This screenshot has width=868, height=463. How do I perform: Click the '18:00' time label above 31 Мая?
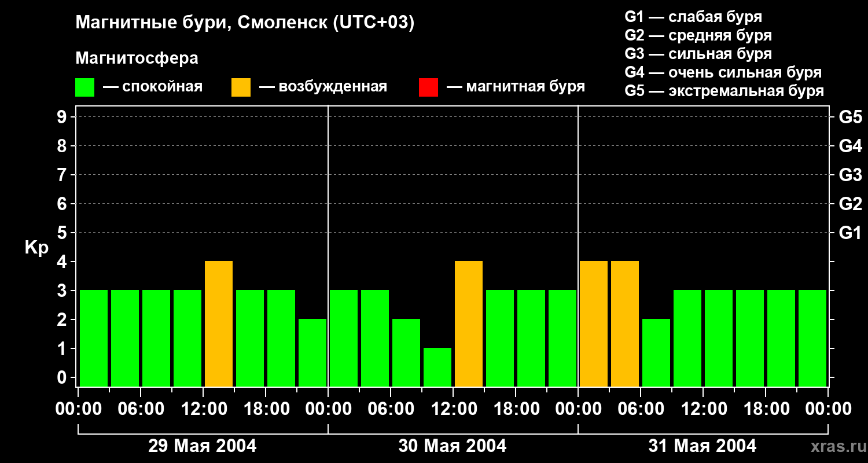(766, 409)
